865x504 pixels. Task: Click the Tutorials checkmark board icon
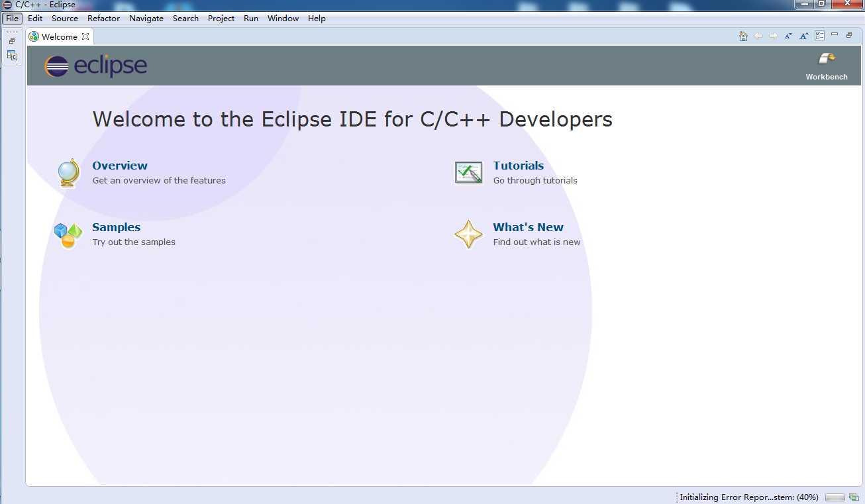click(x=469, y=173)
